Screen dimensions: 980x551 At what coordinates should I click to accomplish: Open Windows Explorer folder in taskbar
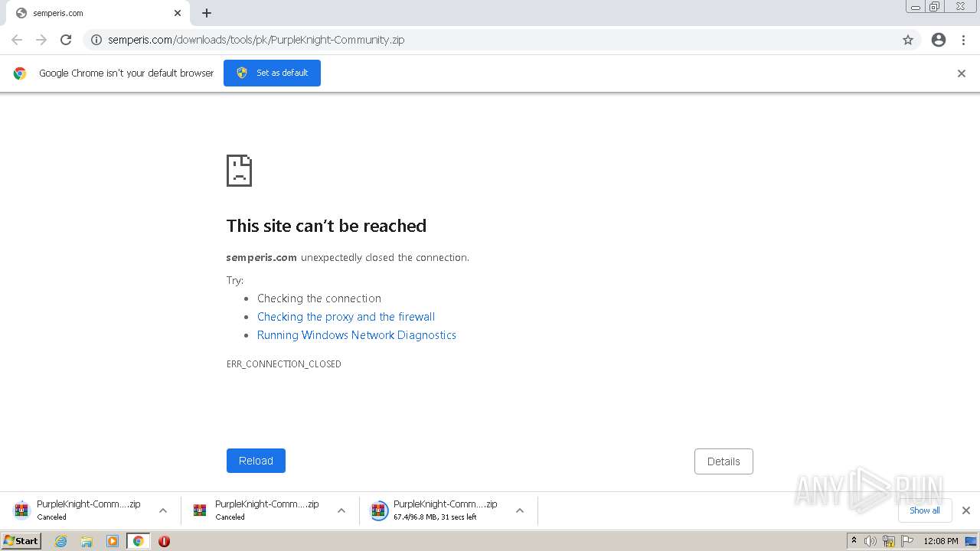(x=87, y=541)
